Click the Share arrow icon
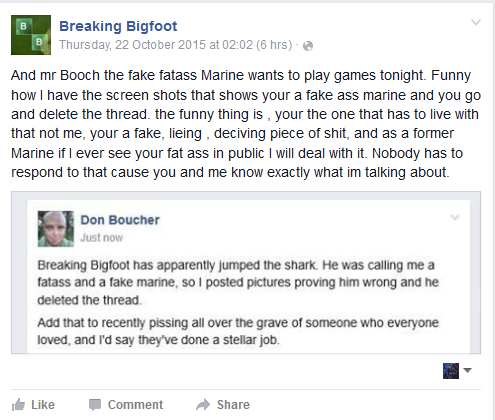The height and width of the screenshot is (420, 495). (x=203, y=405)
